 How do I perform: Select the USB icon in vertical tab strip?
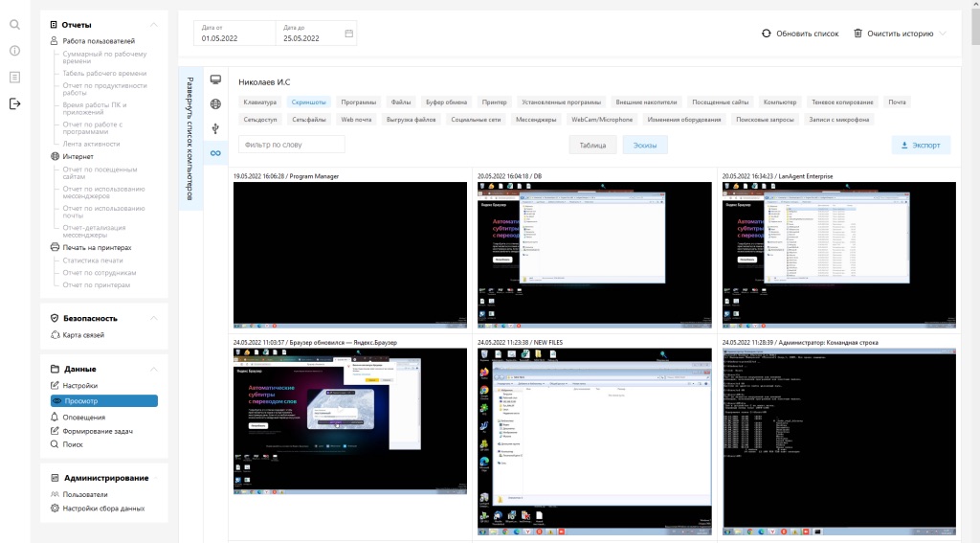coord(215,128)
